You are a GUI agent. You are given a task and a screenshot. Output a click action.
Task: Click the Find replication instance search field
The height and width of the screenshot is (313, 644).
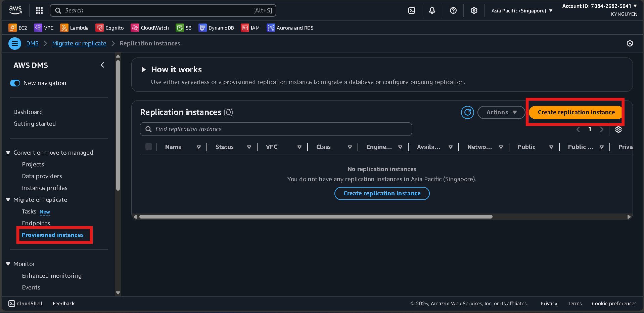click(x=275, y=129)
